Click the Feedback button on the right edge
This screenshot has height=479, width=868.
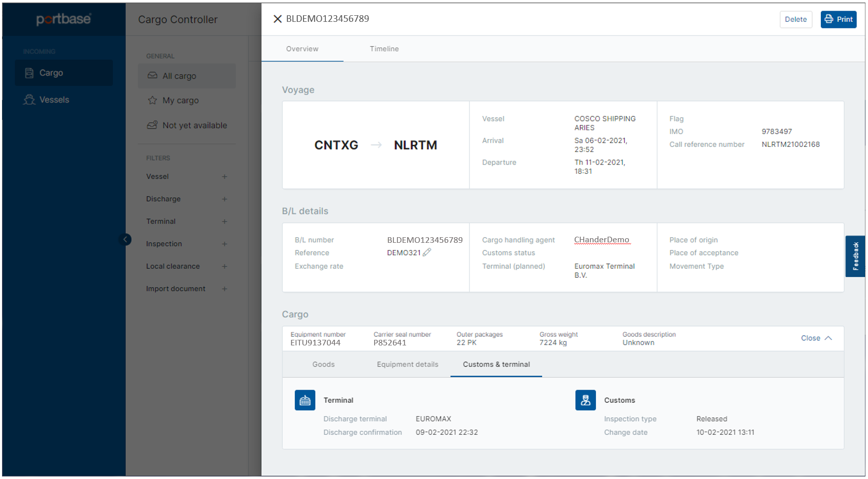[x=855, y=256]
